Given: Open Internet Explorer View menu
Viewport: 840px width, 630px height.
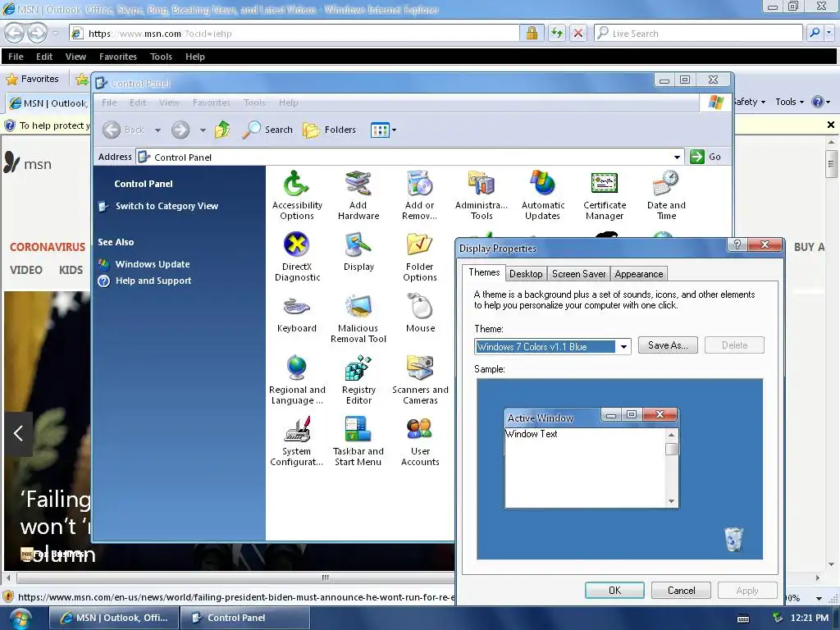Looking at the screenshot, I should [x=75, y=57].
